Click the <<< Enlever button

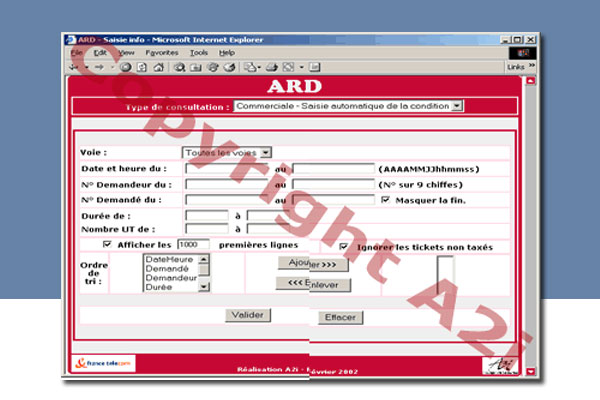tap(313, 284)
